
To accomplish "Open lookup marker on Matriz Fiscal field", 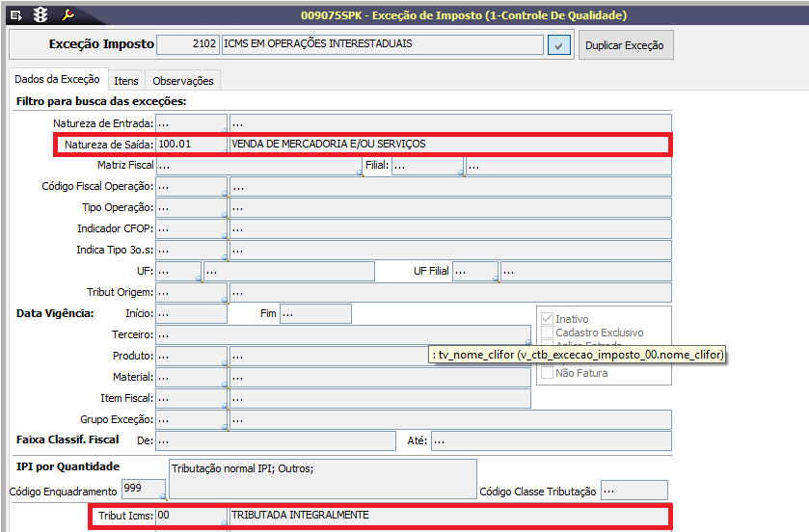I will click(360, 173).
